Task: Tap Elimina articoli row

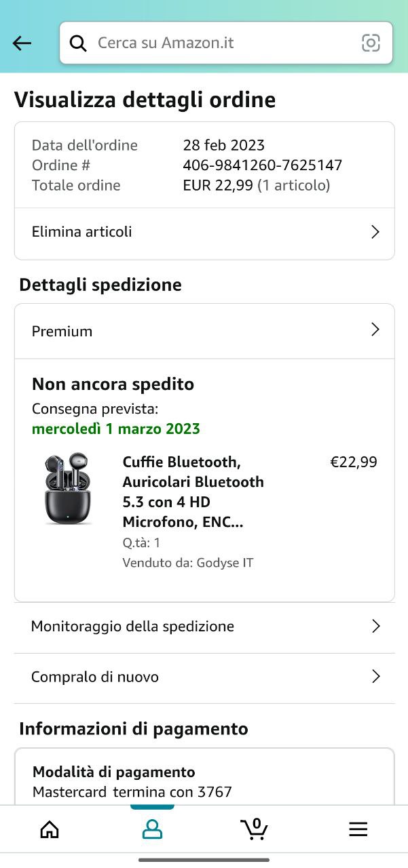Action: click(82, 232)
